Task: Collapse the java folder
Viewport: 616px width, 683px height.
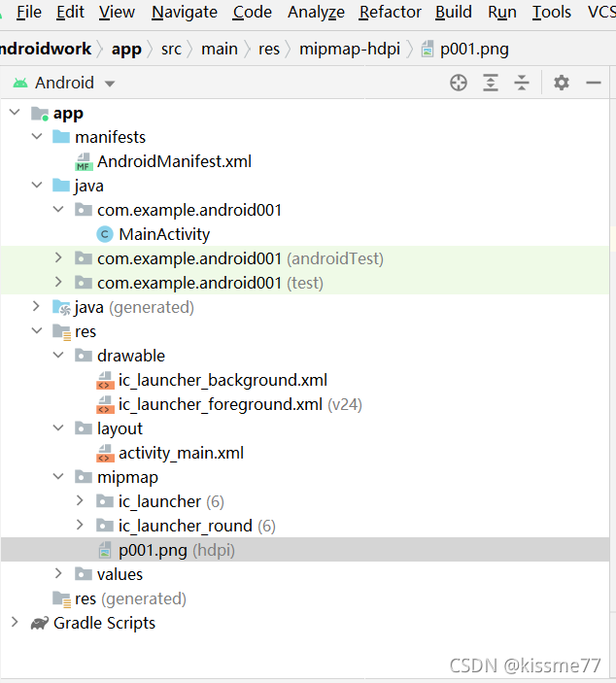Action: coord(37,186)
